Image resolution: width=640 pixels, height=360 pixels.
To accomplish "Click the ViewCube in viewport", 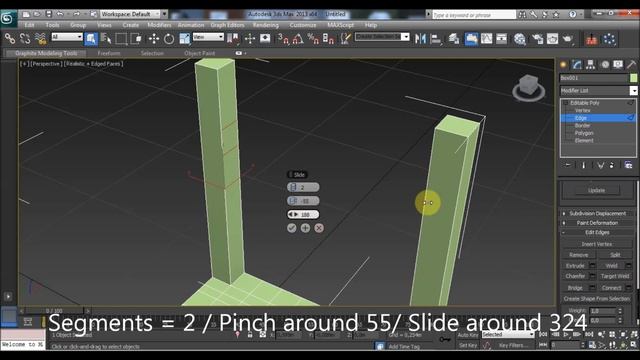I will coord(529,88).
